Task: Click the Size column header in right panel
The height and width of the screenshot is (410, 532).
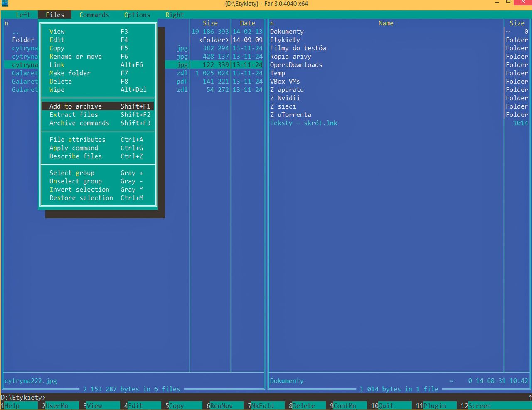Action: (x=517, y=23)
